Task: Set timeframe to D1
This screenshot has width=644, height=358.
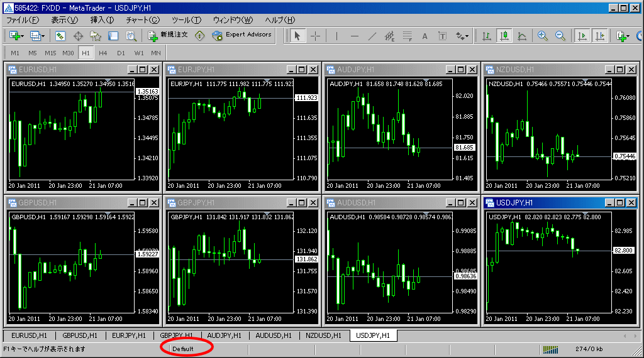Action: [121, 53]
